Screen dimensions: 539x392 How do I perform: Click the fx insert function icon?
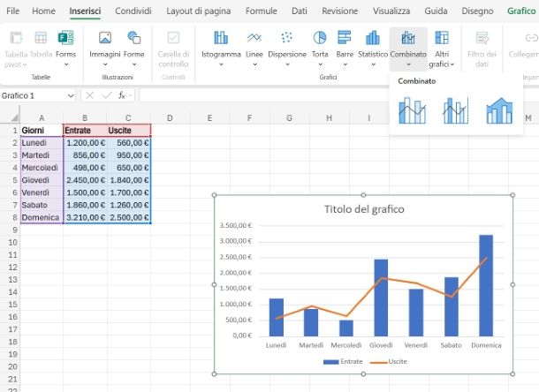(x=122, y=95)
